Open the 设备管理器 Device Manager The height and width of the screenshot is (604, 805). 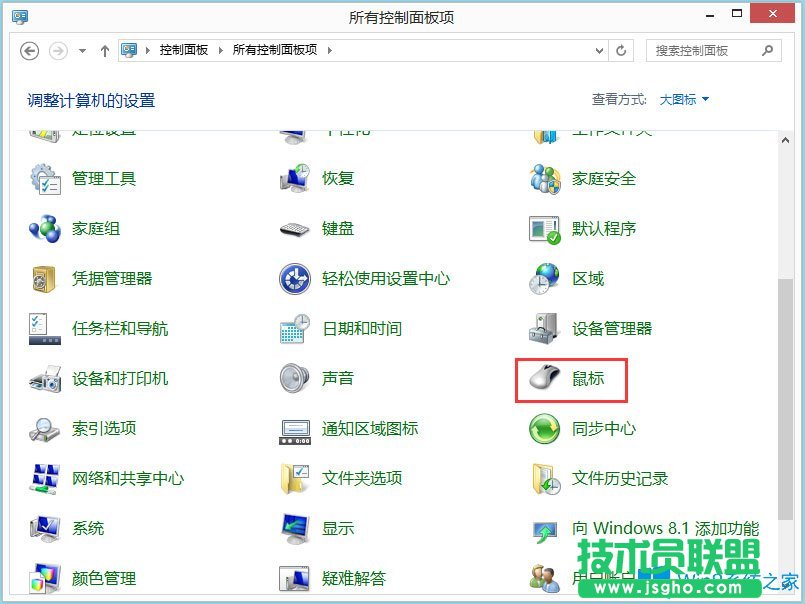tap(612, 328)
